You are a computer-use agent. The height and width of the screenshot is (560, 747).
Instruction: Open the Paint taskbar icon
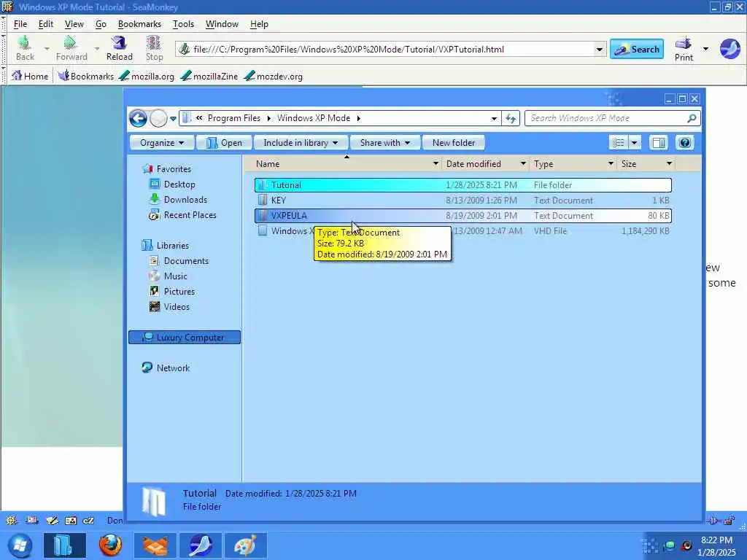(245, 545)
